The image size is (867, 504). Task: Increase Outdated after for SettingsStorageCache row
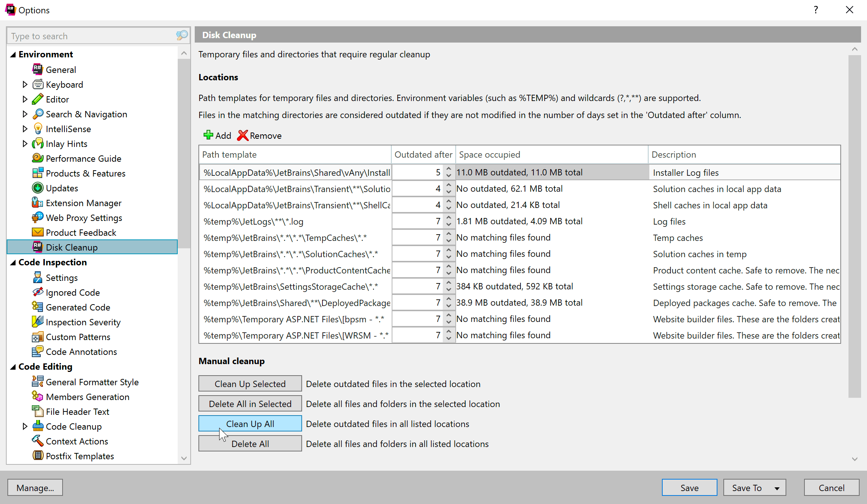(x=449, y=283)
